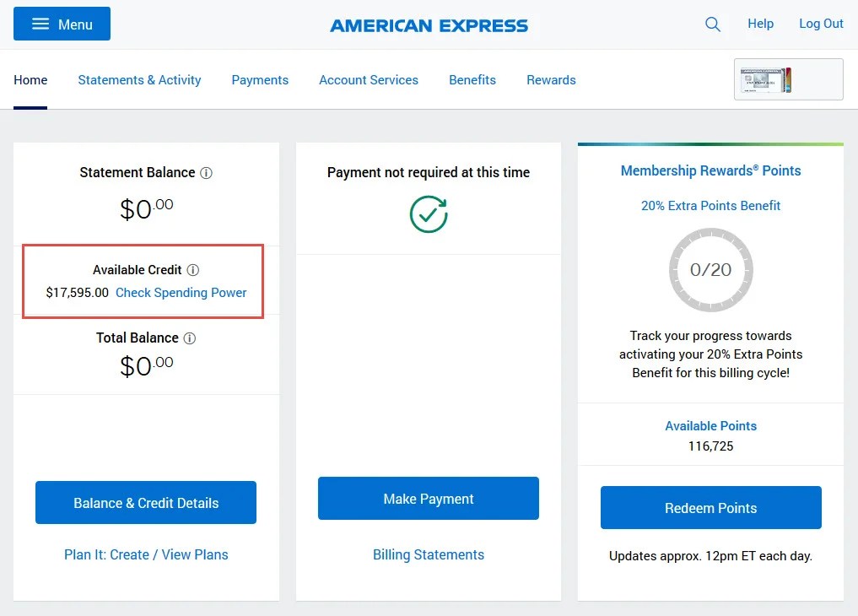
Task: Click the green payment checkmark icon
Action: 429,214
